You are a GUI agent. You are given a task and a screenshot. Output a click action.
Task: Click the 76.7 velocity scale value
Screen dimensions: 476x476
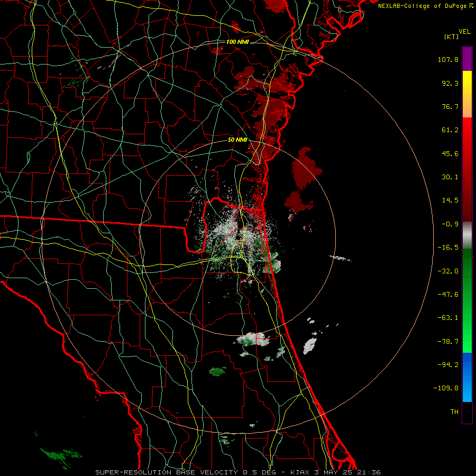pos(450,106)
